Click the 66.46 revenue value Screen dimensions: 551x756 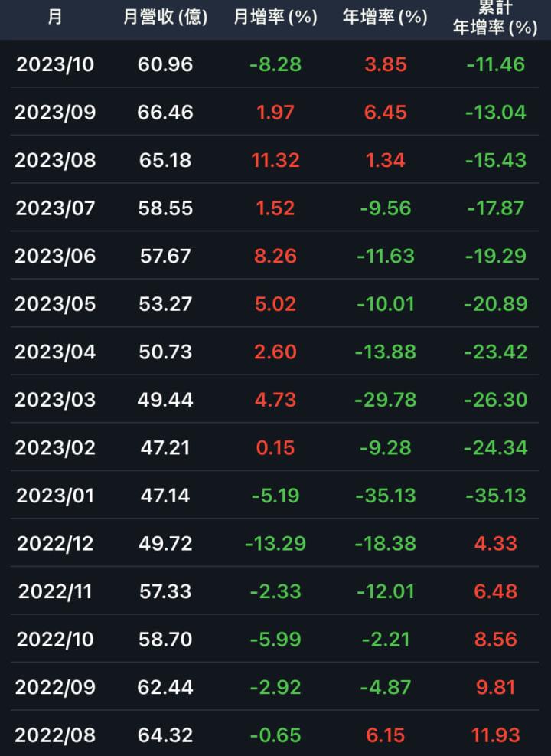[x=165, y=113]
